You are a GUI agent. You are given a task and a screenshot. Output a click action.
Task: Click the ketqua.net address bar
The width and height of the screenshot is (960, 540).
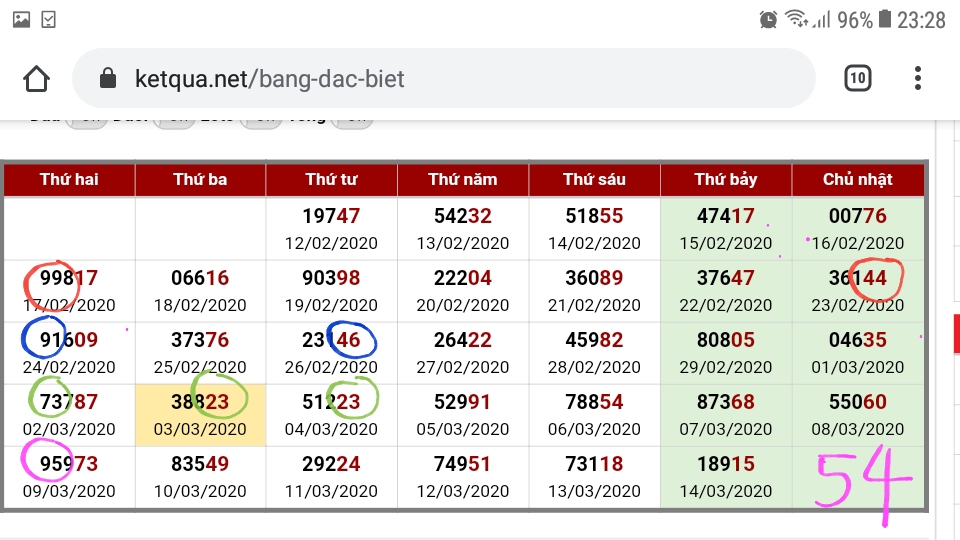click(444, 78)
